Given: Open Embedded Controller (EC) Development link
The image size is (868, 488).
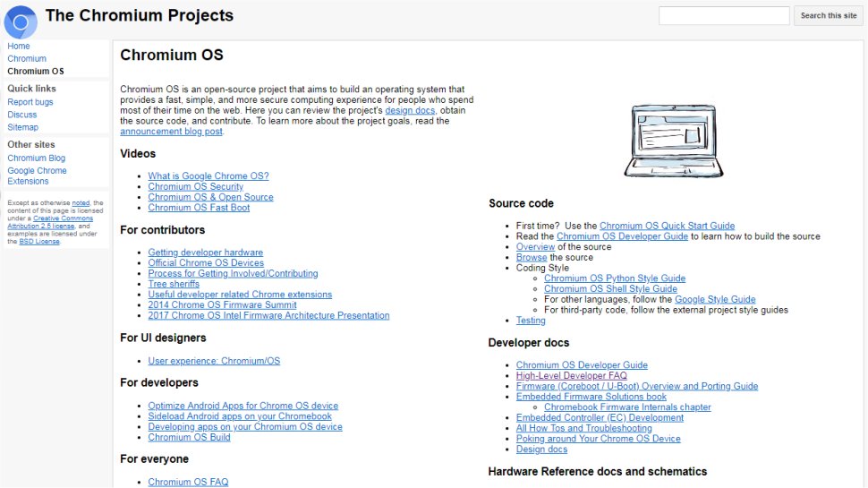Looking at the screenshot, I should tap(600, 417).
